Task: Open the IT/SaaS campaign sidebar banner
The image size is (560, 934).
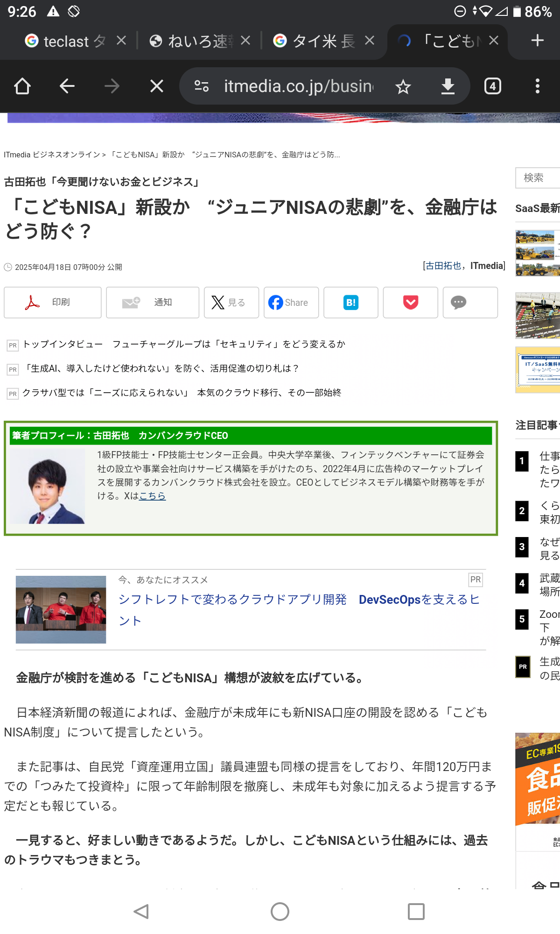Action: click(x=538, y=370)
